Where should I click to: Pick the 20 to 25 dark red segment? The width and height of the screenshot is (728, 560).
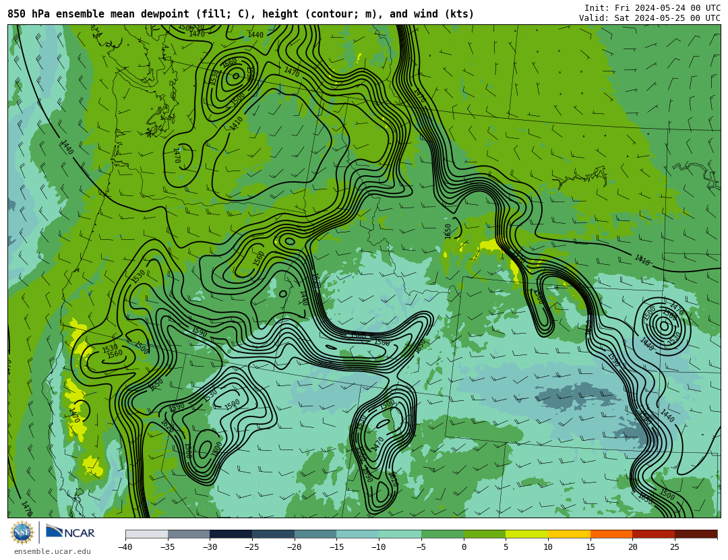tap(654, 534)
